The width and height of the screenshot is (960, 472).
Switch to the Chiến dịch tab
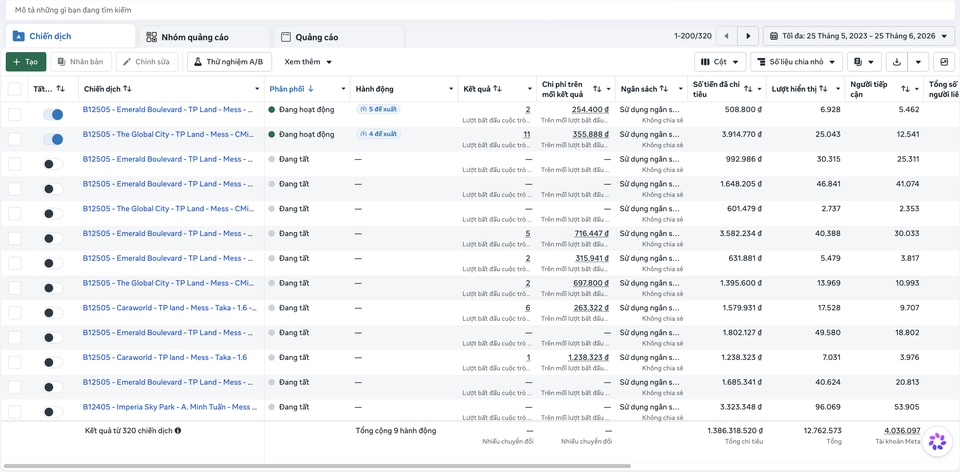pos(70,36)
